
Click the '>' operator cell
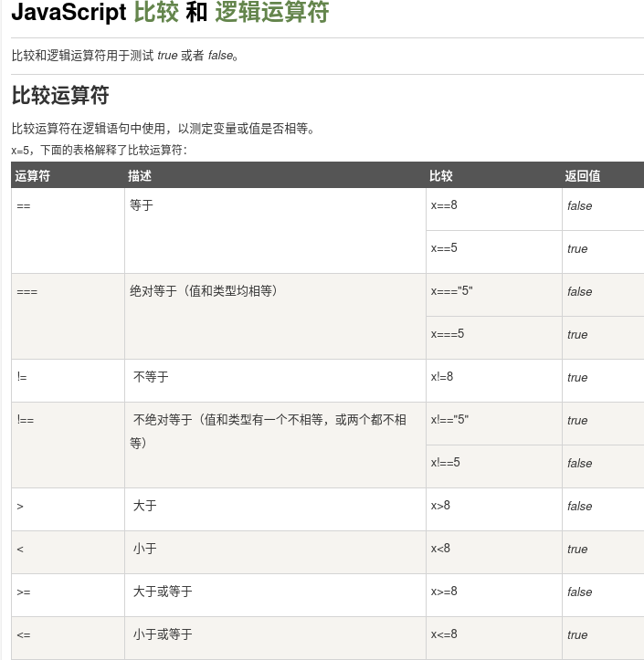68,509
